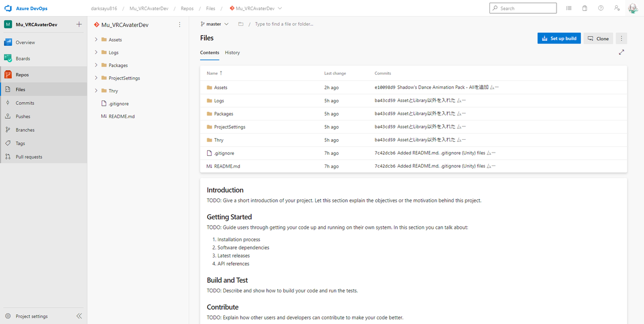Open the marketplace bag icon
The height and width of the screenshot is (324, 644).
point(585,8)
